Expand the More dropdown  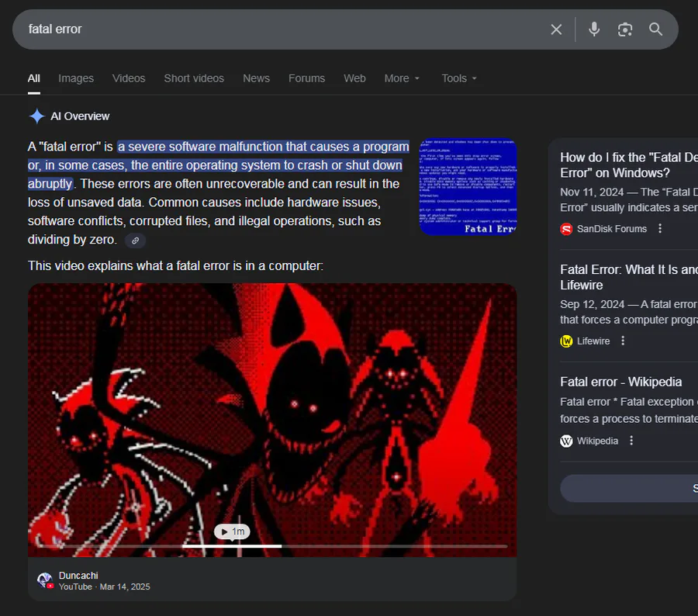402,78
